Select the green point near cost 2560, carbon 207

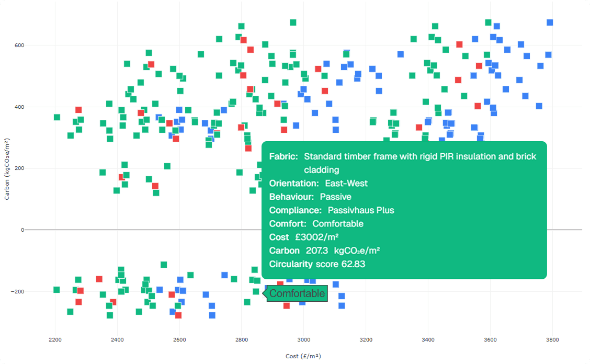tap(167, 166)
